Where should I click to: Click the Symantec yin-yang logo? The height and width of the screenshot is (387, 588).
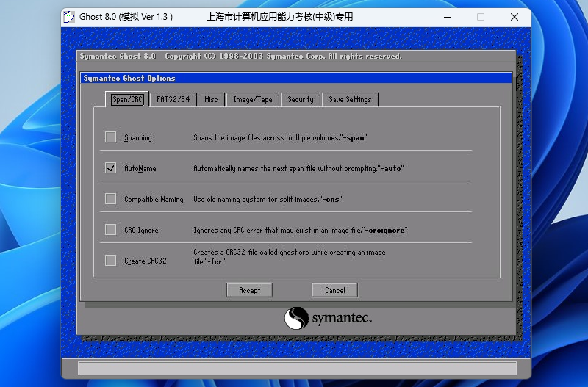pos(296,318)
